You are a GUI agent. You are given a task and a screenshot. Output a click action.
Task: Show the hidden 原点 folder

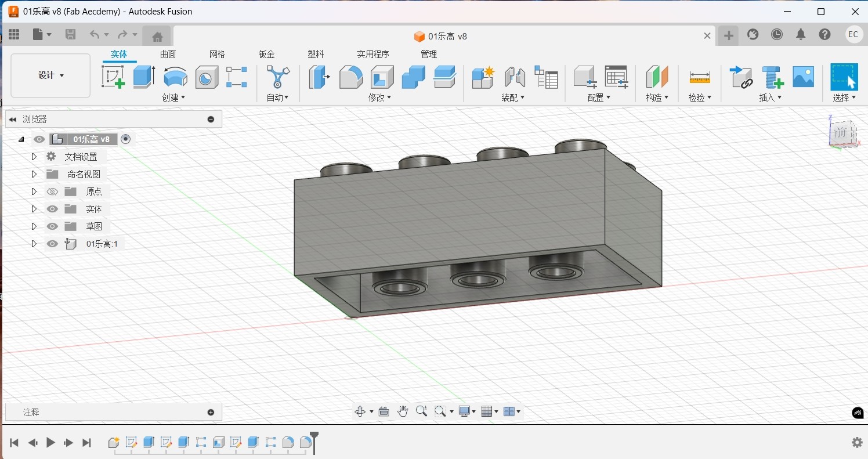52,191
